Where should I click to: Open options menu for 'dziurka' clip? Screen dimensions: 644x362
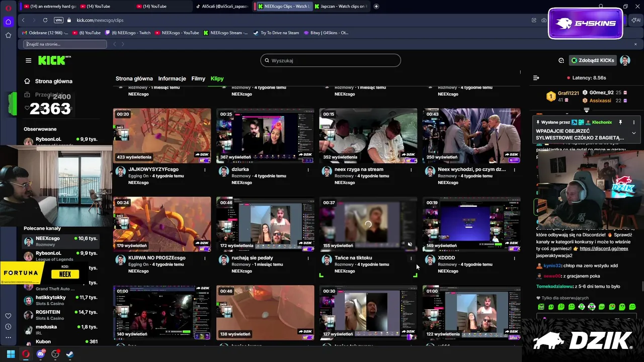(x=308, y=170)
